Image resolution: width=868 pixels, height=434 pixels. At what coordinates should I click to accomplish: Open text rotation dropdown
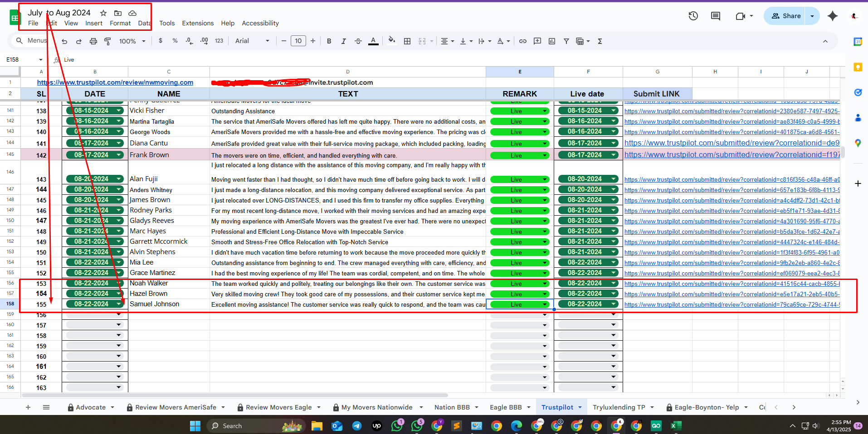503,41
